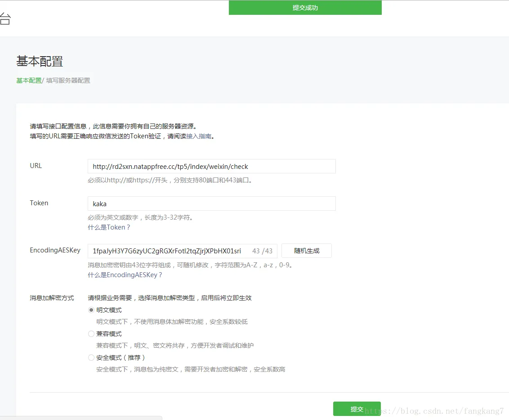Image resolution: width=509 pixels, height=420 pixels.
Task: Click the Token input field containing kaka
Action: coord(212,203)
